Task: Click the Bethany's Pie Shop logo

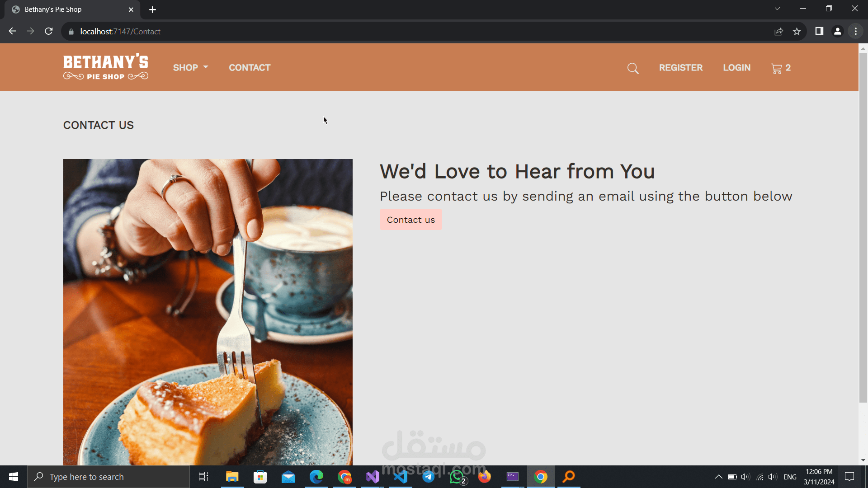Action: [x=106, y=67]
